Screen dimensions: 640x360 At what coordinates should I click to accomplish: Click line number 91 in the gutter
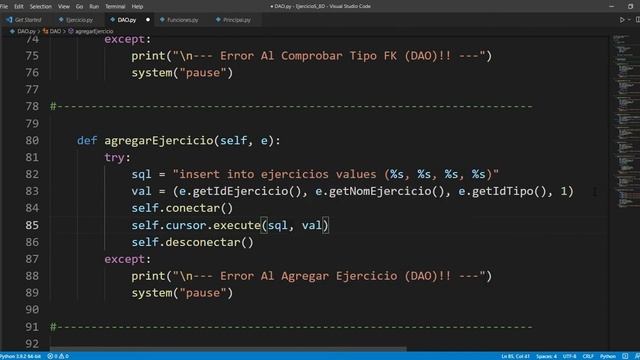tap(32, 327)
